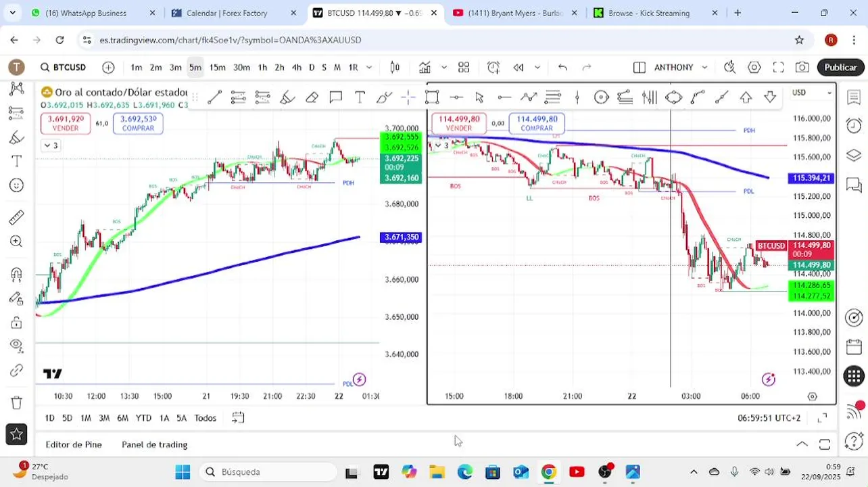The width and height of the screenshot is (868, 487).
Task: Select the 2m timeframe
Action: coord(156,67)
